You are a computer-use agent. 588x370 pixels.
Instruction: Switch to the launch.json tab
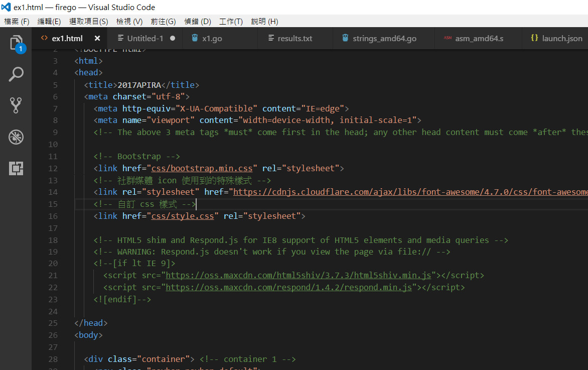562,38
